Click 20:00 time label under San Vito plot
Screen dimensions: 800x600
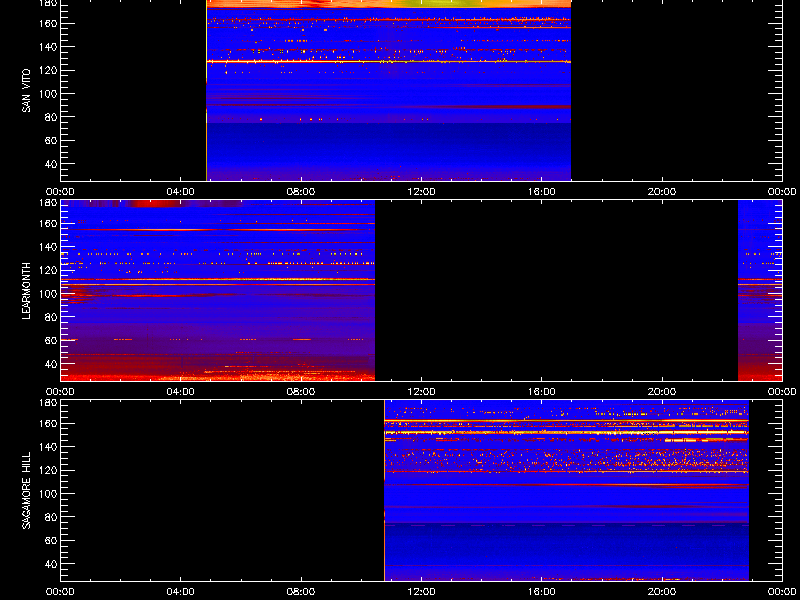[662, 192]
